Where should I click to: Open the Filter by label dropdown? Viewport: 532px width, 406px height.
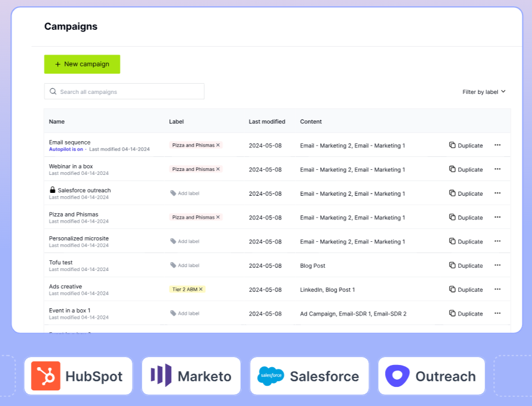point(484,92)
